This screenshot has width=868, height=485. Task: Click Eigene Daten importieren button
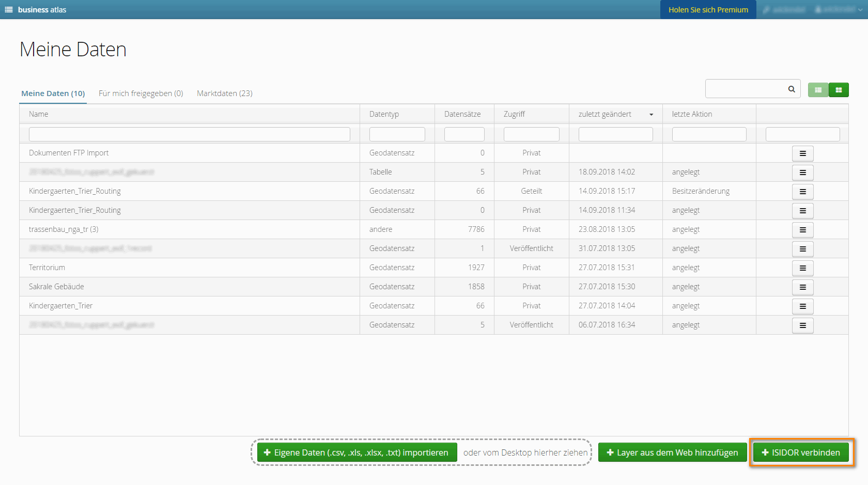(357, 452)
